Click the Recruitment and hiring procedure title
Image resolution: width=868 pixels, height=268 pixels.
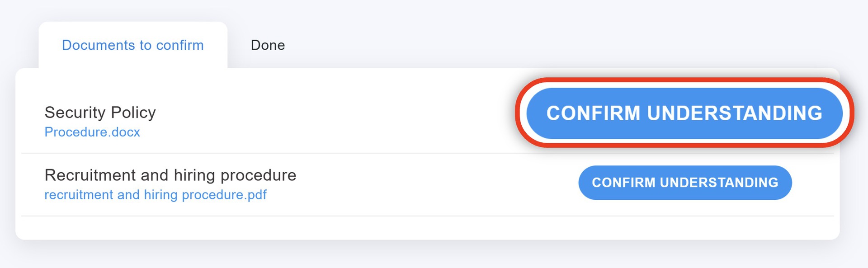(x=170, y=175)
